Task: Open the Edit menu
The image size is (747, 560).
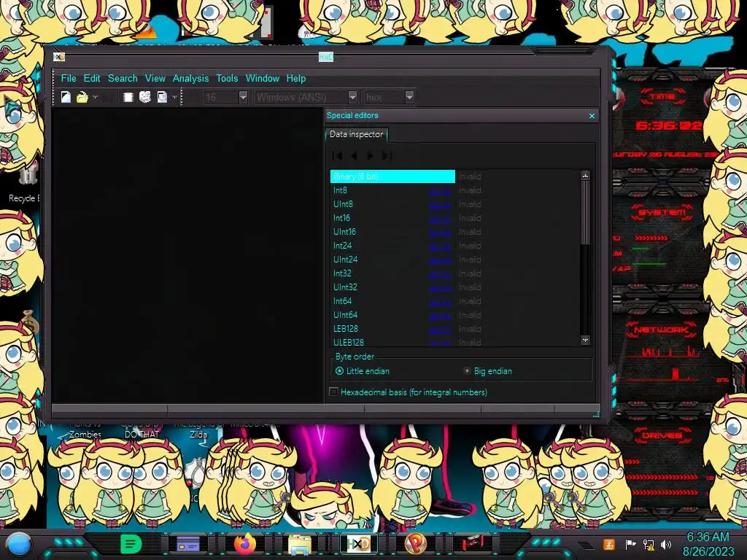Action: 92,78
